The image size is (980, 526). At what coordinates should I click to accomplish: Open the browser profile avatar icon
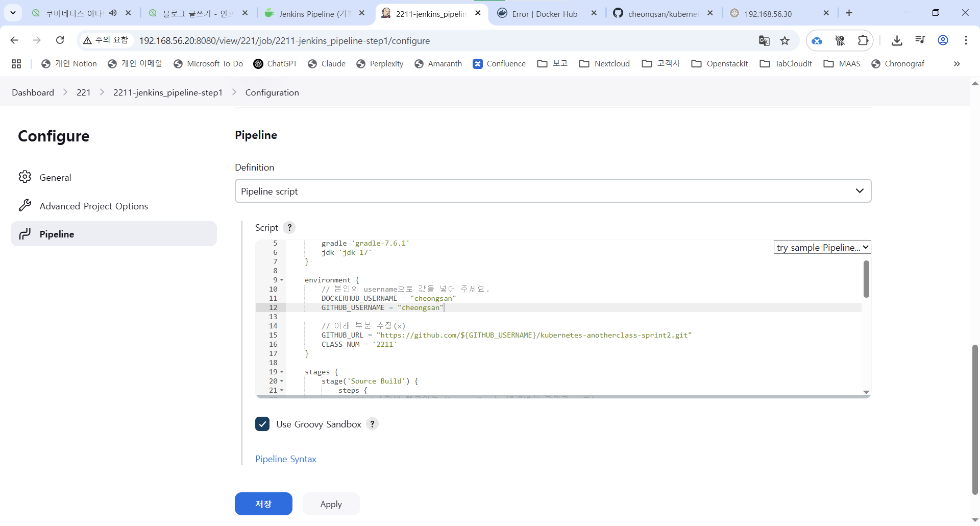943,40
